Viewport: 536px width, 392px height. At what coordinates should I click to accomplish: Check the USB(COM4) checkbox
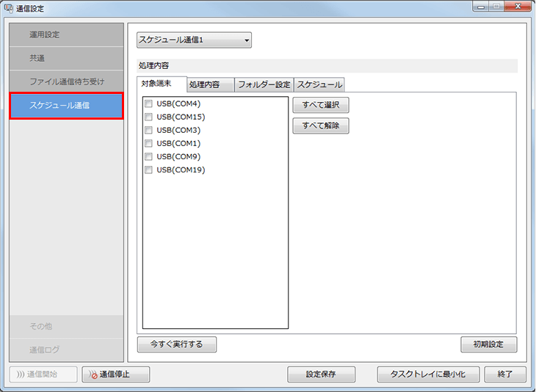click(148, 104)
